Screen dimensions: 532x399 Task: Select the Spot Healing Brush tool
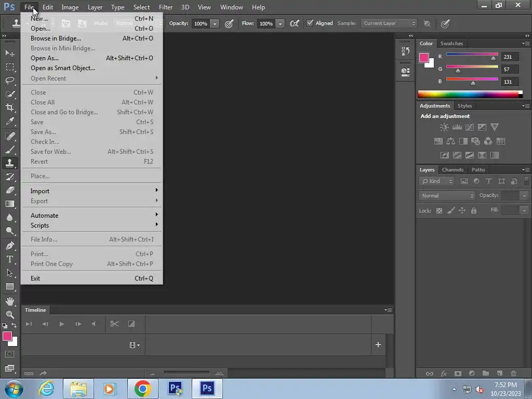pyautogui.click(x=10, y=136)
